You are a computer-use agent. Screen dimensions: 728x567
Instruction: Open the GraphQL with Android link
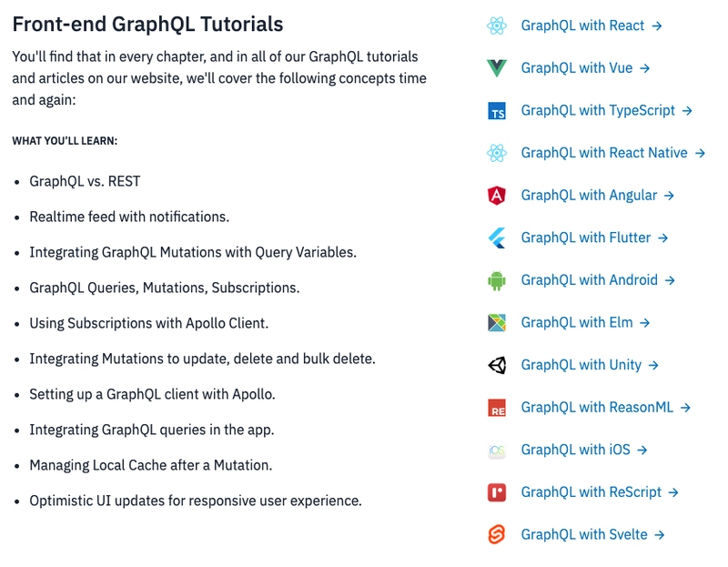[598, 280]
